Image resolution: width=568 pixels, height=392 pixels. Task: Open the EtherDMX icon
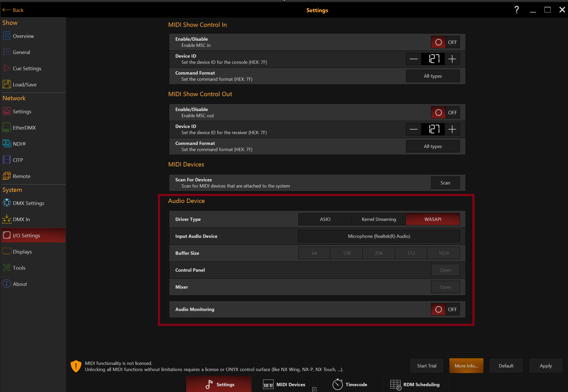[x=7, y=128]
